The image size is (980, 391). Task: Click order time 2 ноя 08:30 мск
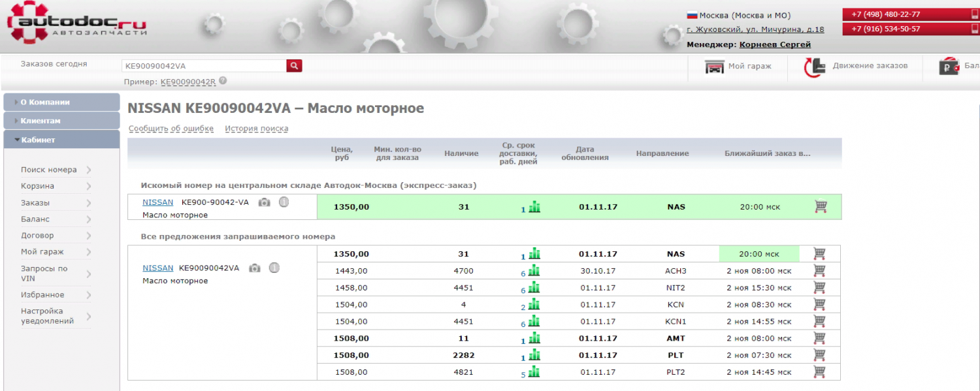pos(759,305)
